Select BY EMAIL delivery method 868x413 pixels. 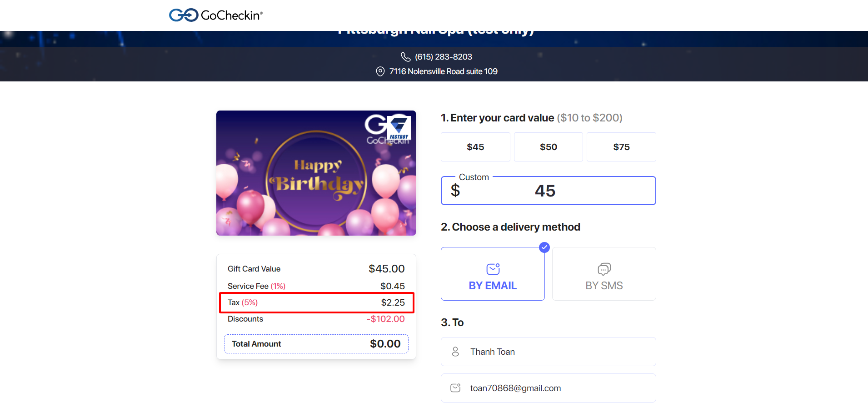tap(493, 274)
